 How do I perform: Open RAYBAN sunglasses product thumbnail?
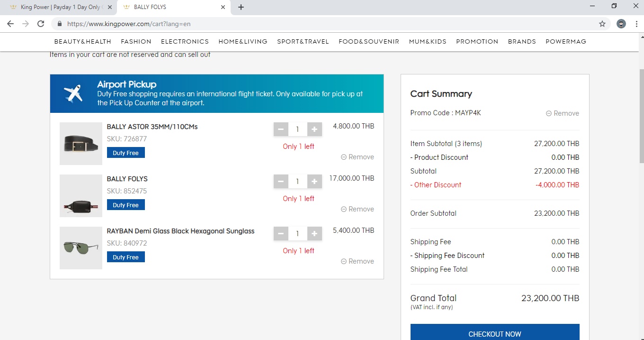(81, 248)
